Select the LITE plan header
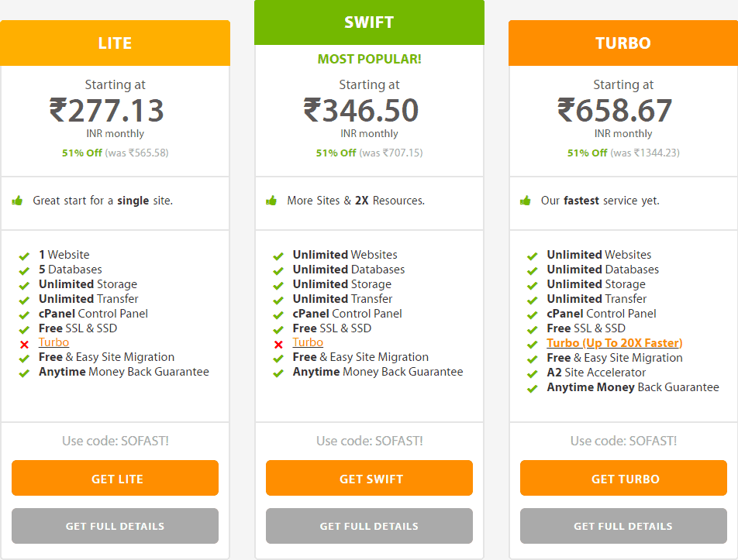Image resolution: width=738 pixels, height=560 pixels. click(x=115, y=43)
